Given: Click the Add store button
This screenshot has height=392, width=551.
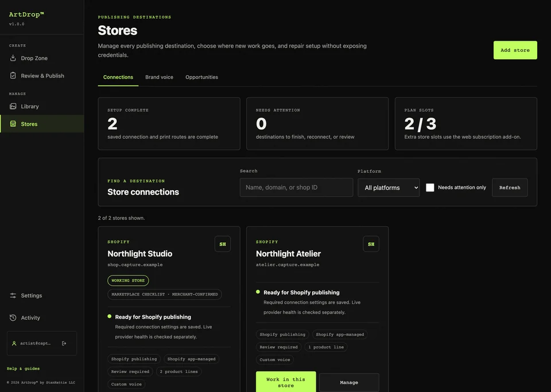Looking at the screenshot, I should tap(515, 51).
